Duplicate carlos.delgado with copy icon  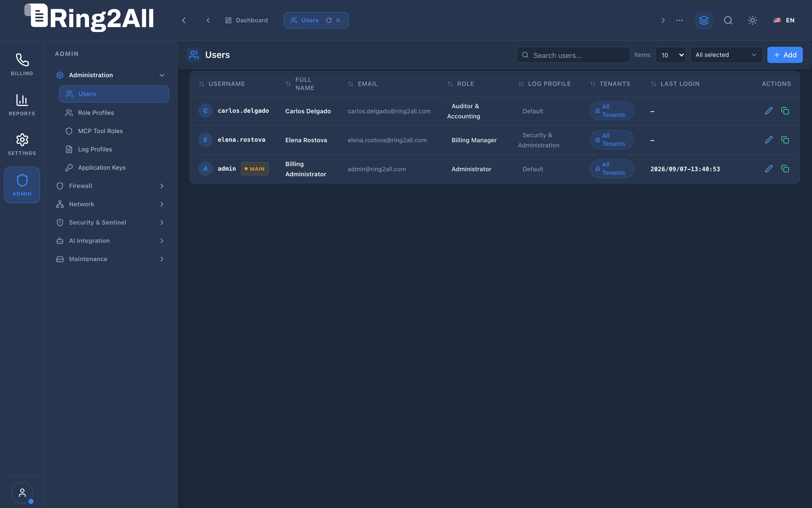pos(785,111)
